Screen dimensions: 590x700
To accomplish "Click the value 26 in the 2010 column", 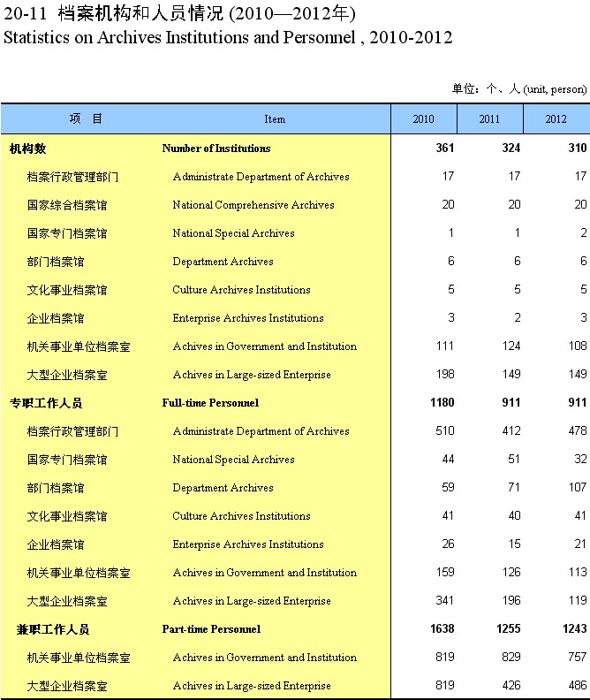I will click(x=448, y=544).
